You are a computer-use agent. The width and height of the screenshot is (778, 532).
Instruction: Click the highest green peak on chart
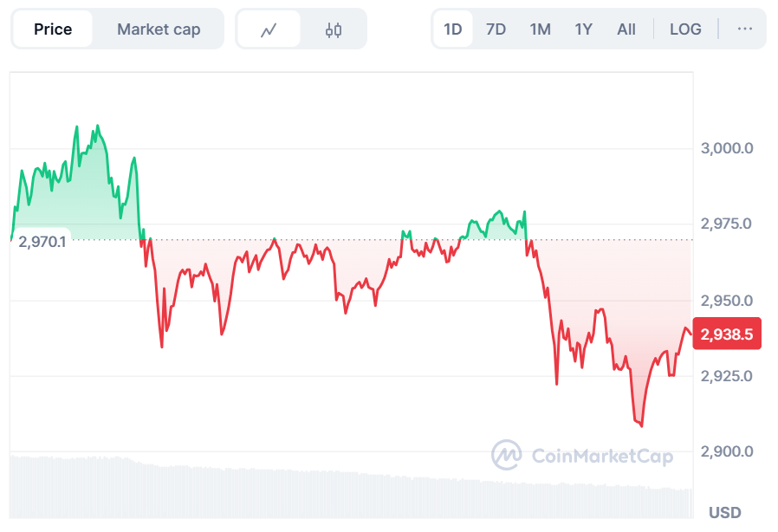pyautogui.click(x=98, y=126)
